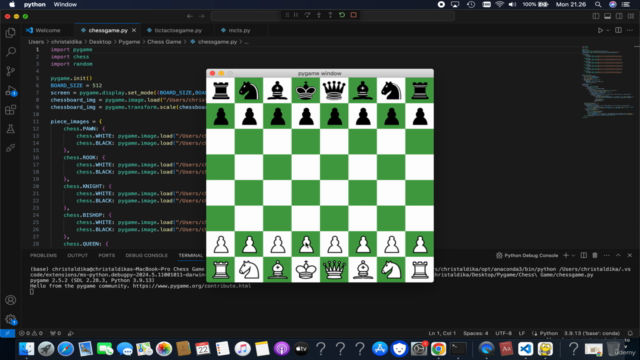The image size is (640, 360).
Task: Click the white king piece in the pygame window
Action: point(306,270)
